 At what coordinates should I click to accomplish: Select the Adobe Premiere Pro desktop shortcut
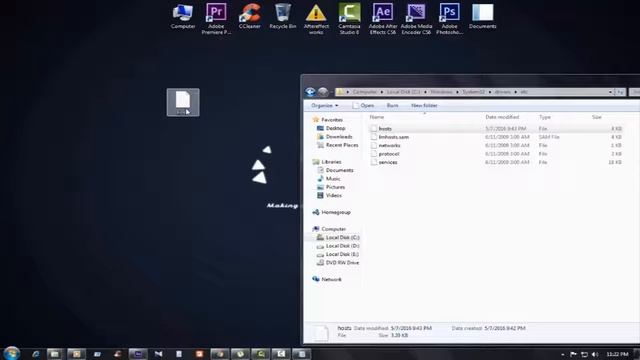click(x=216, y=18)
